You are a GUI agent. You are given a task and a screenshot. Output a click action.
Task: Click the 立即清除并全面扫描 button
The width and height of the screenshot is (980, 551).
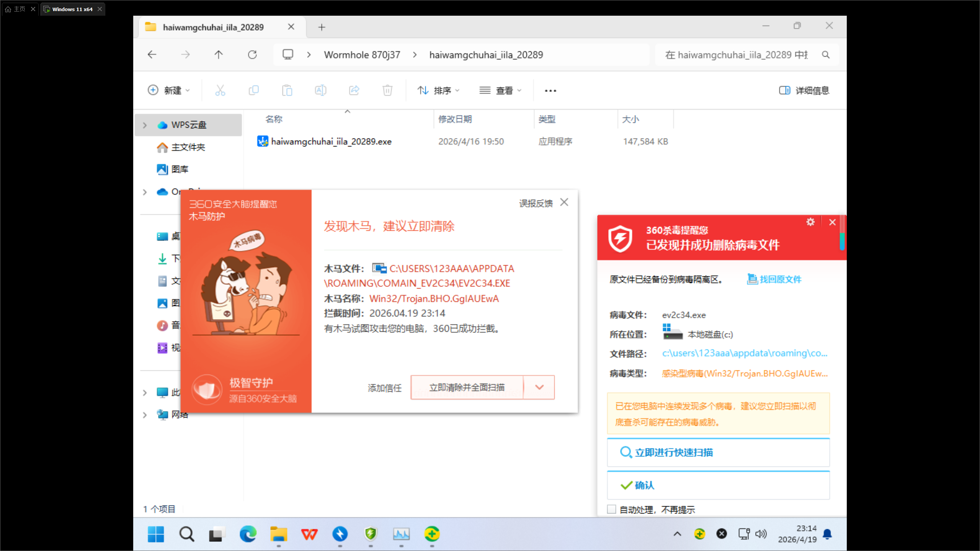pos(467,387)
